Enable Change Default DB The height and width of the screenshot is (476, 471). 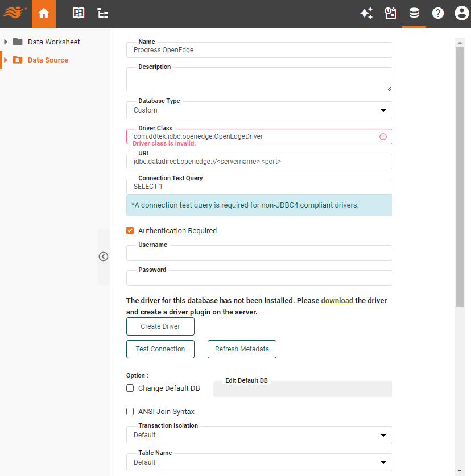130,388
